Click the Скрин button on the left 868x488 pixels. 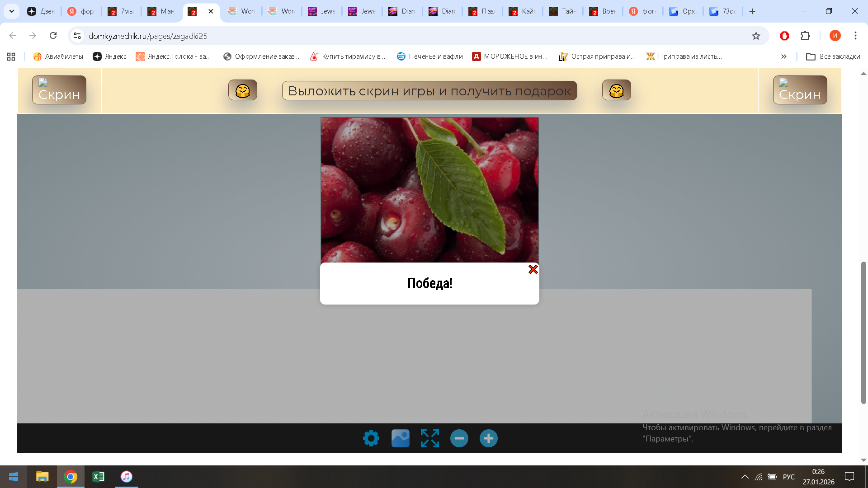[59, 90]
